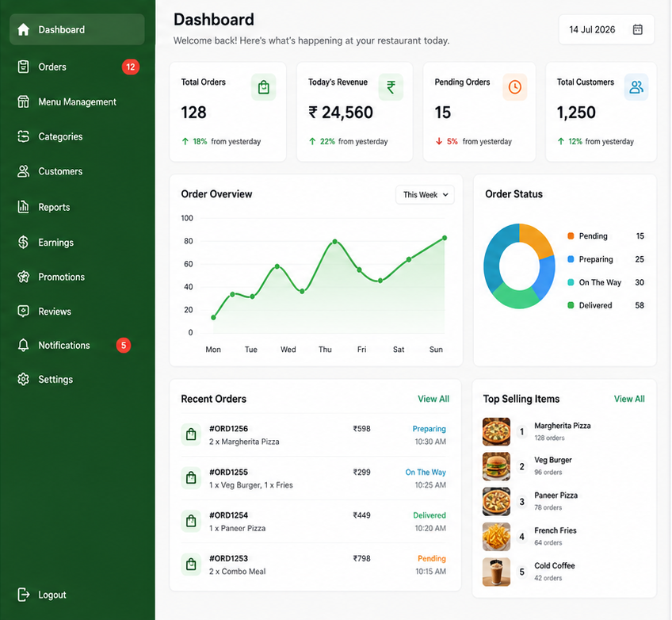Click the Veg Burger thumbnail
The image size is (672, 620).
tap(496, 466)
